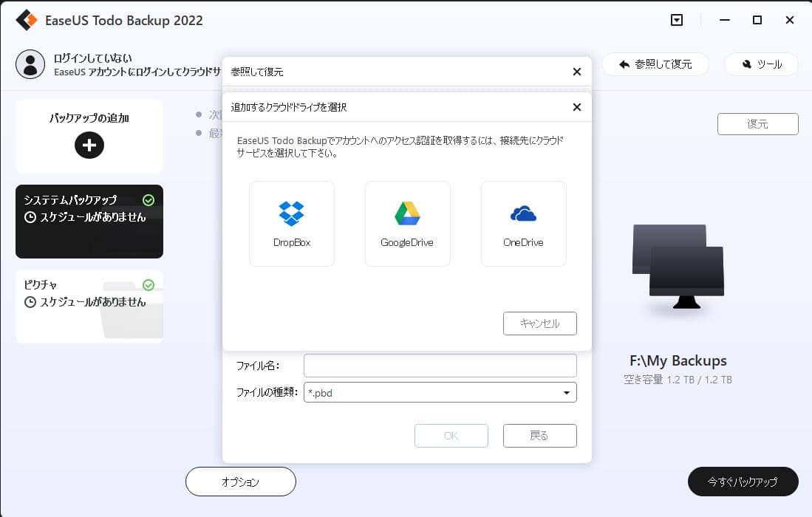Open オプション settings button
812x517 pixels.
[x=241, y=482]
